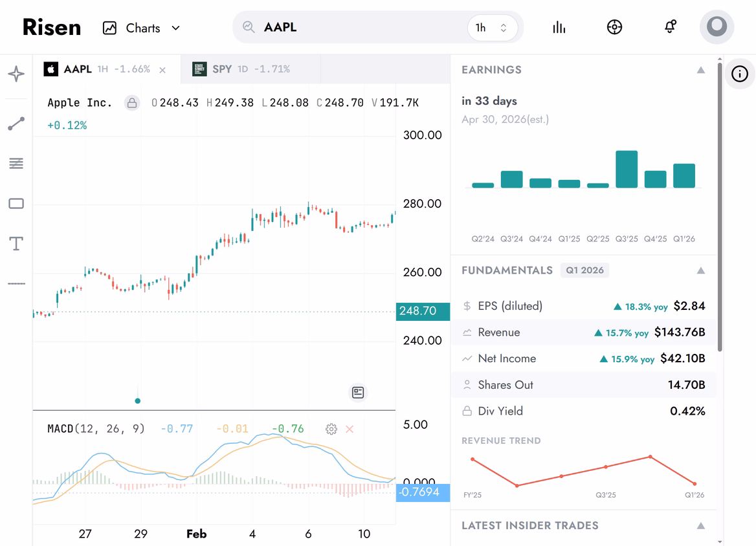This screenshot has width=756, height=546.
Task: Open notifications via the bell icon
Action: [x=670, y=27]
